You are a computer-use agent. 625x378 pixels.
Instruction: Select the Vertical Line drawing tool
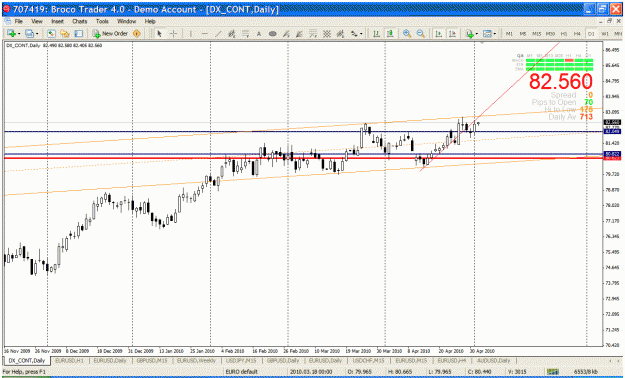pos(191,34)
